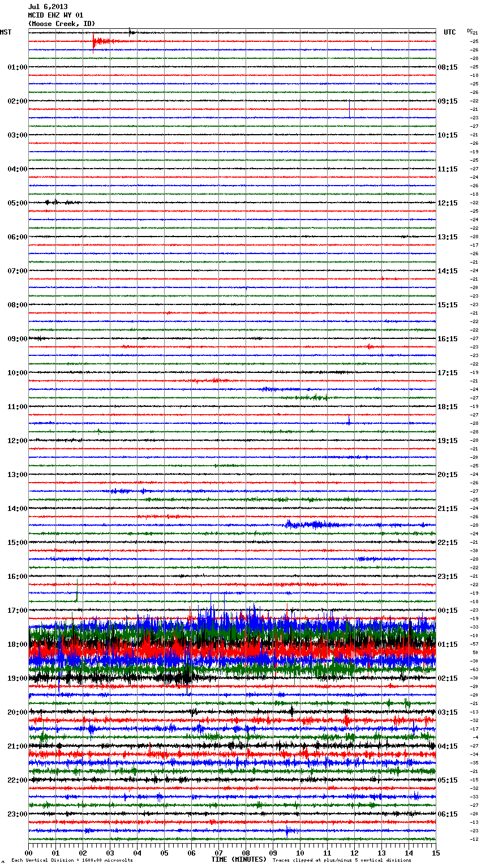The width and height of the screenshot is (481, 868).
Task: Click the blue spike on the 11:30 trace
Action: tap(349, 420)
